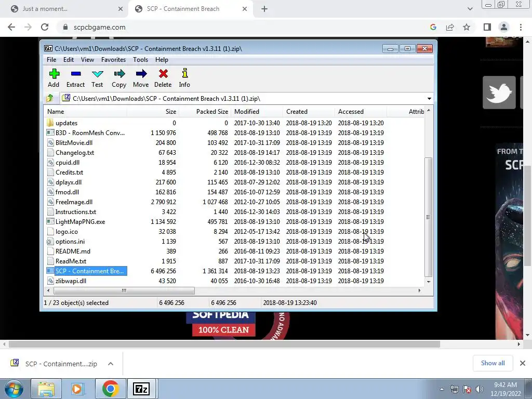This screenshot has height=399, width=532.
Task: Open Chrome's side panel icon
Action: coord(487,27)
